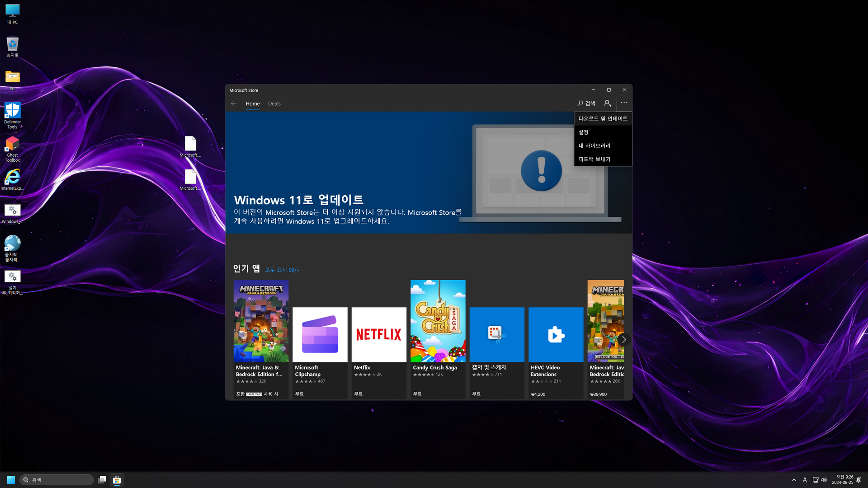
Task: Click the 캡처 및 스케치 app icon
Action: click(497, 335)
